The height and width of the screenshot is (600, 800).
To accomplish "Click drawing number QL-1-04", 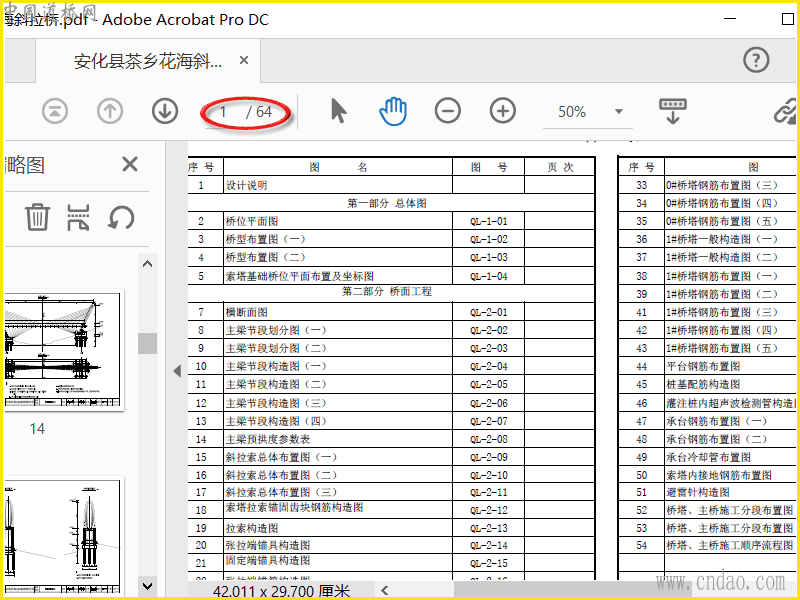I will point(489,276).
